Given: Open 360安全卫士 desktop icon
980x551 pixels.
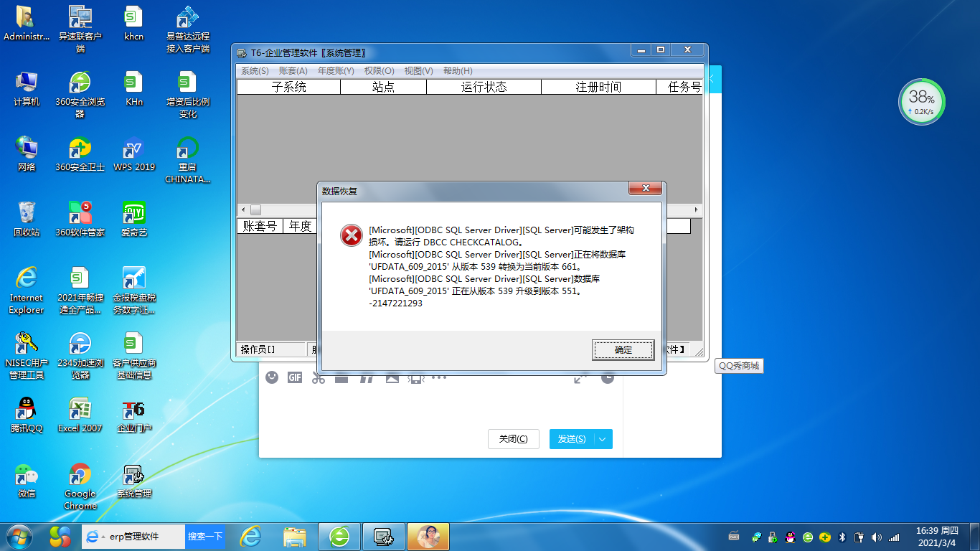Looking at the screenshot, I should tap(80, 154).
